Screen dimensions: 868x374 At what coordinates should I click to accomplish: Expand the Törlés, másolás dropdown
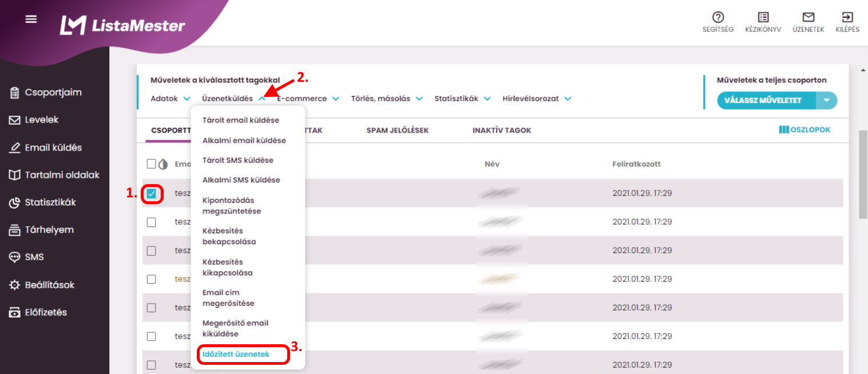coord(387,98)
